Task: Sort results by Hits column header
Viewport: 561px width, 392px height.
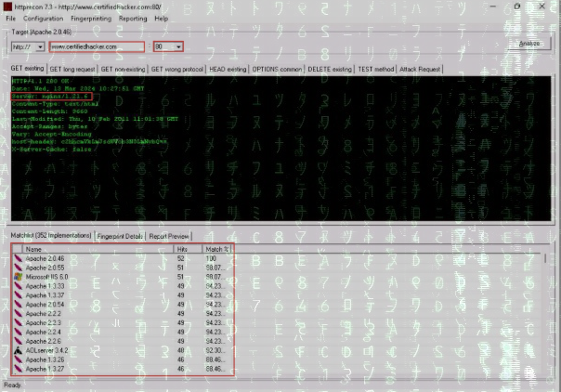Action: click(x=187, y=250)
